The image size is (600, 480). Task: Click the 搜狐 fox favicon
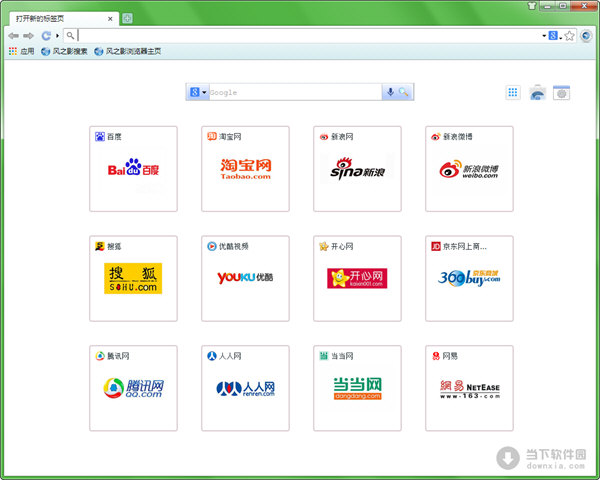tap(100, 246)
